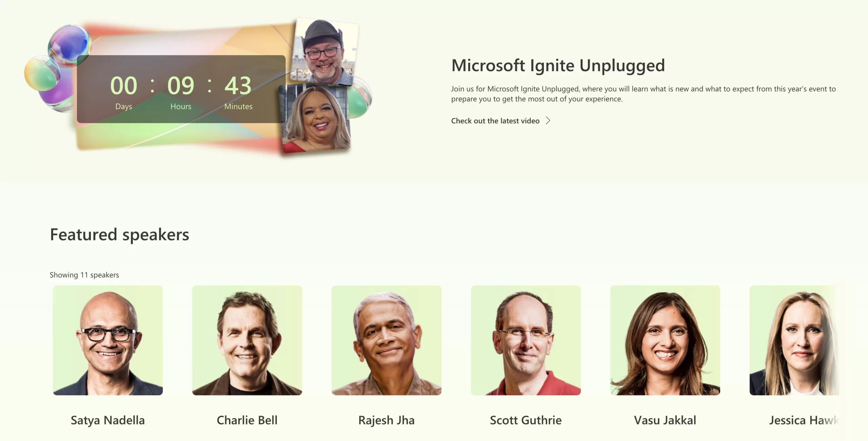Viewport: 868px width, 441px height.
Task: Click the countdown Days value '00'
Action: pyautogui.click(x=124, y=85)
